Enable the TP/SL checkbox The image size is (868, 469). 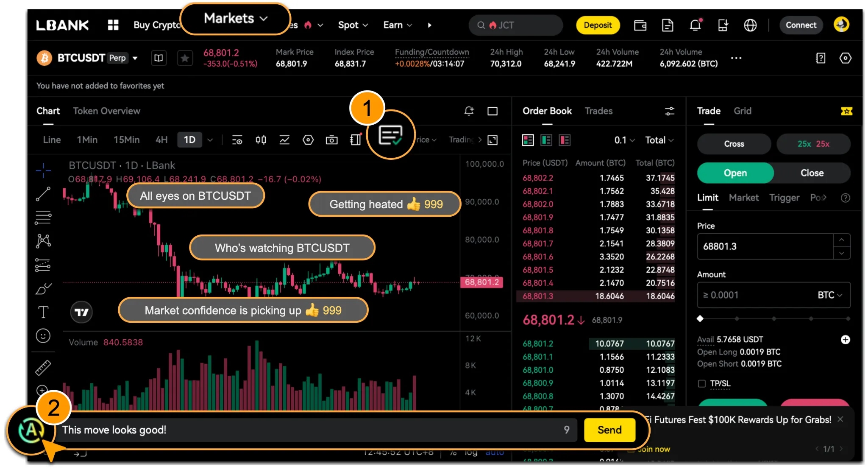(702, 384)
